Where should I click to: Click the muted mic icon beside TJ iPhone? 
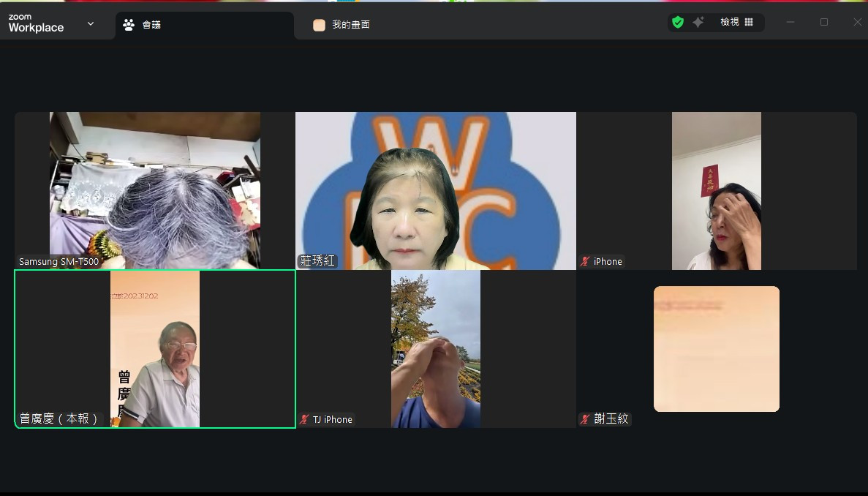click(304, 420)
